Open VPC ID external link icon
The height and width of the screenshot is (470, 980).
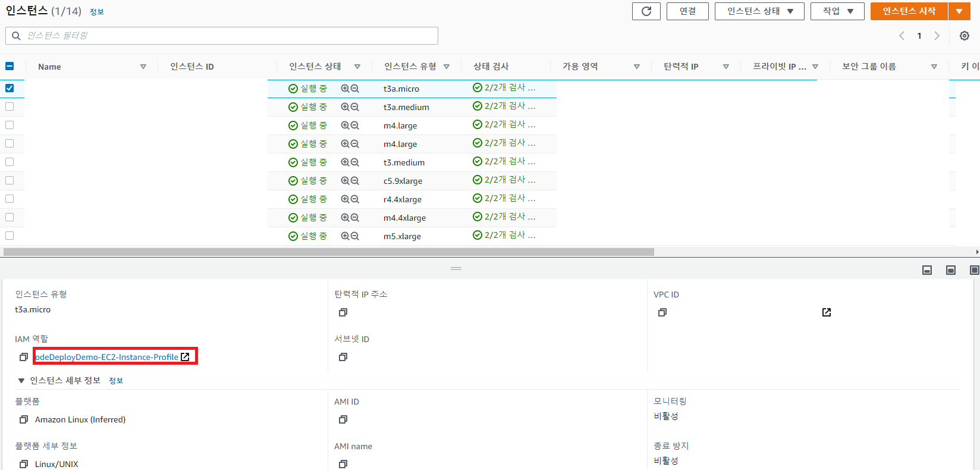point(827,312)
